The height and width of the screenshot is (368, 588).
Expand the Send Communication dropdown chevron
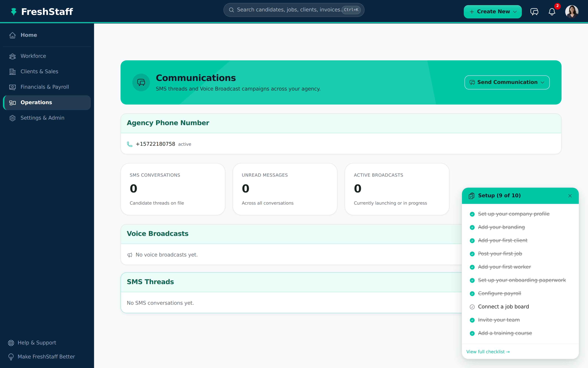pos(542,82)
